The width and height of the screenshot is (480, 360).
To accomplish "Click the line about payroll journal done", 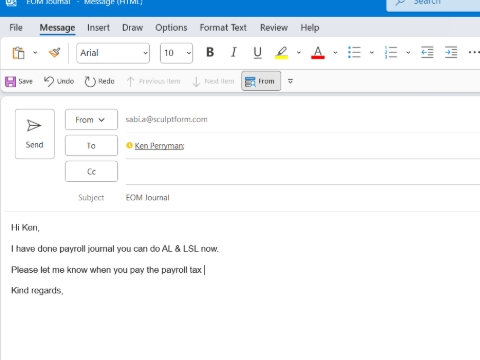I will coord(115,249).
